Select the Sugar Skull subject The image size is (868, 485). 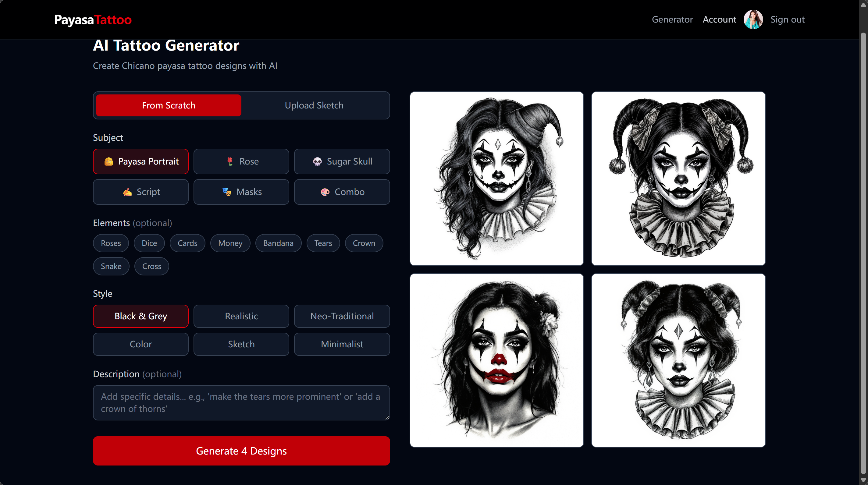(342, 161)
